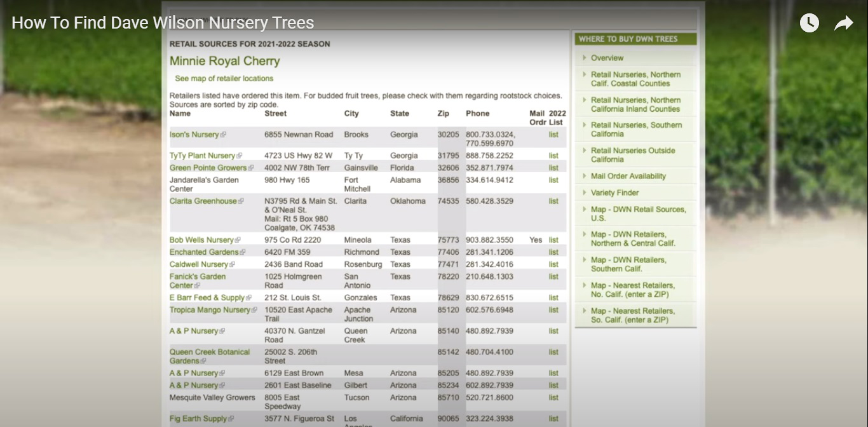Open 2022 list for Mesquite Valley Growers row
The width and height of the screenshot is (868, 427).
553,398
